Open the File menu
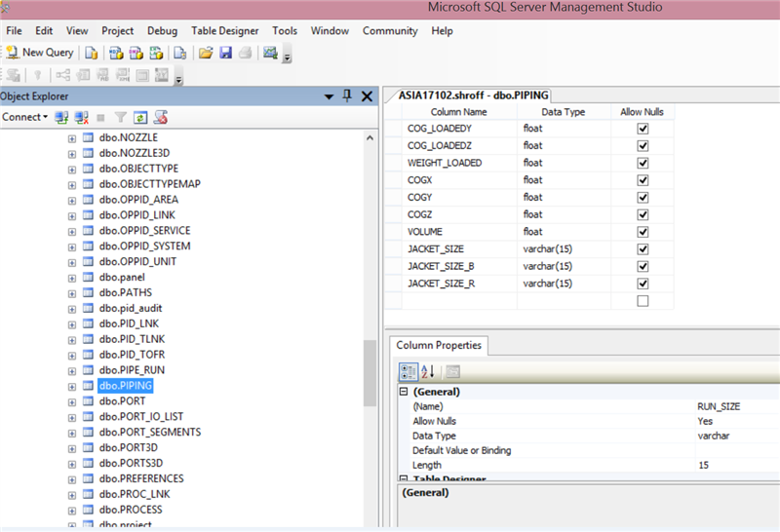Viewport: 780px width, 532px height. [14, 31]
